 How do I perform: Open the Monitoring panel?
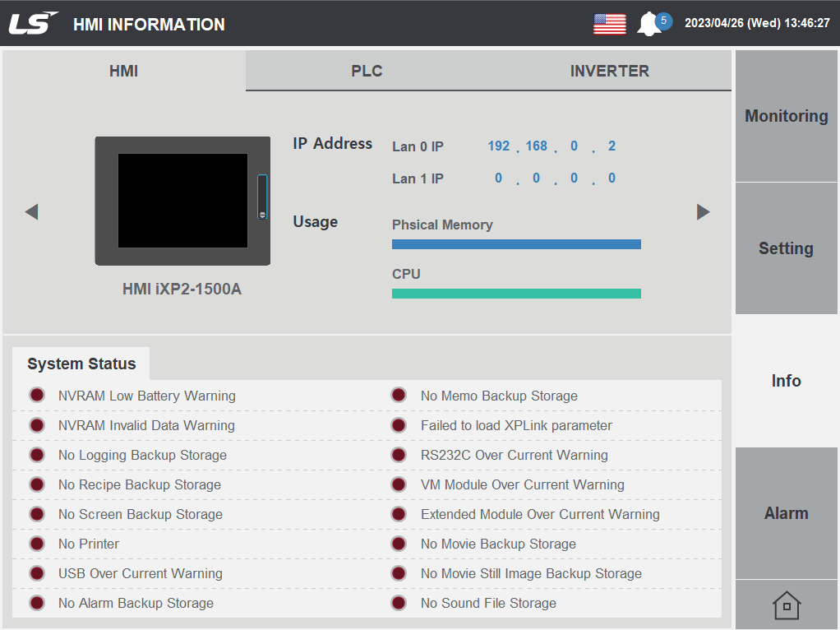tap(786, 116)
